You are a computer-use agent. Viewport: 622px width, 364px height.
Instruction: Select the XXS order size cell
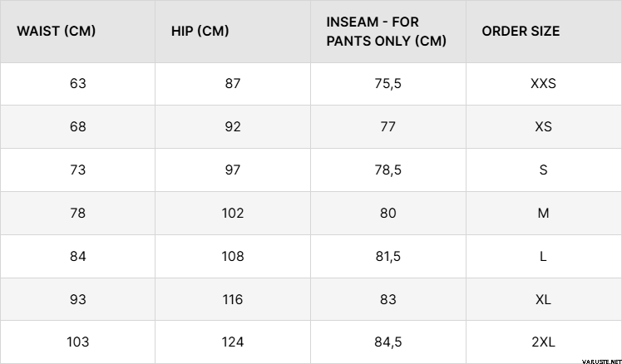pos(543,83)
